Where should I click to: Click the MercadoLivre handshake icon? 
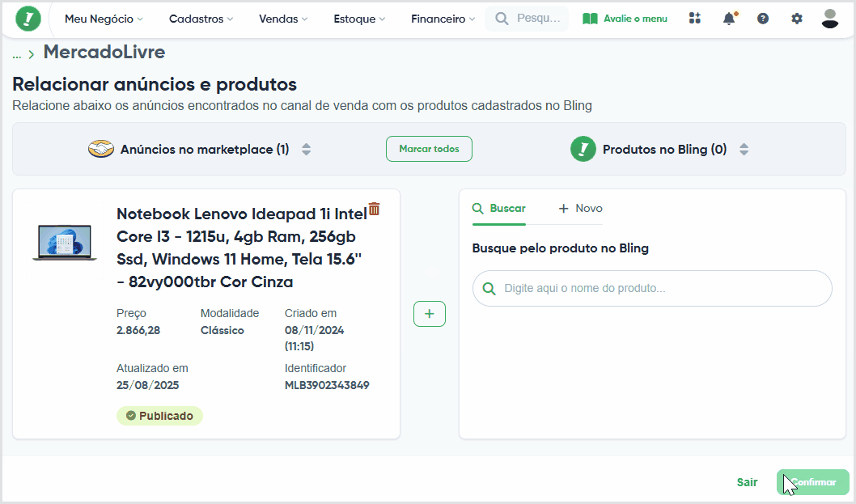pyautogui.click(x=101, y=149)
